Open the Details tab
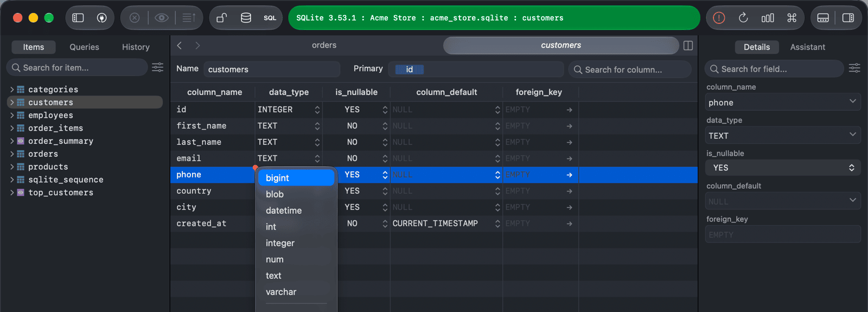This screenshot has height=312, width=868. (x=757, y=47)
